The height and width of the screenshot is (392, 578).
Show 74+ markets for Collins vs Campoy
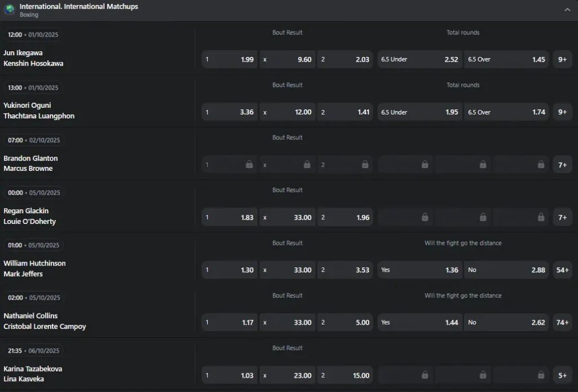[x=562, y=323]
